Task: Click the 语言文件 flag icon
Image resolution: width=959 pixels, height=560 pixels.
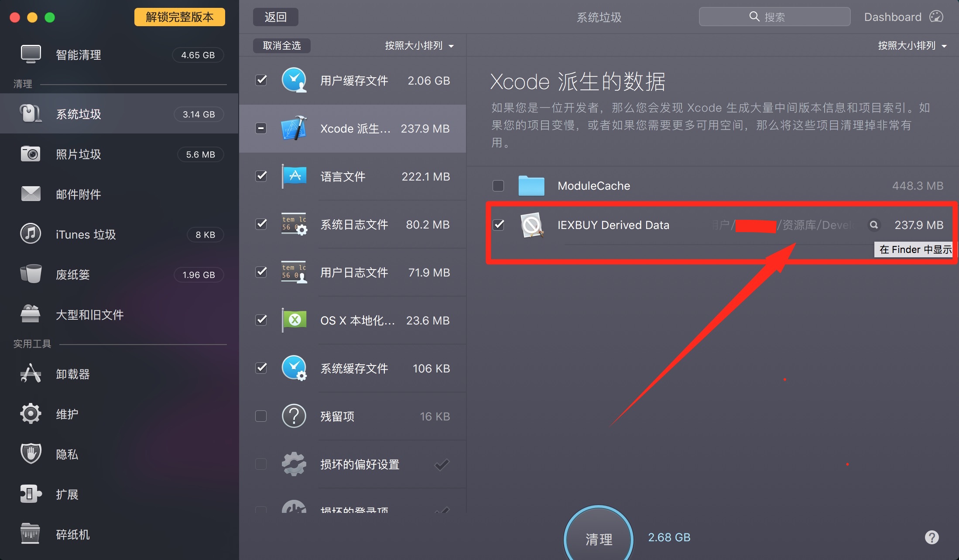Action: click(294, 176)
